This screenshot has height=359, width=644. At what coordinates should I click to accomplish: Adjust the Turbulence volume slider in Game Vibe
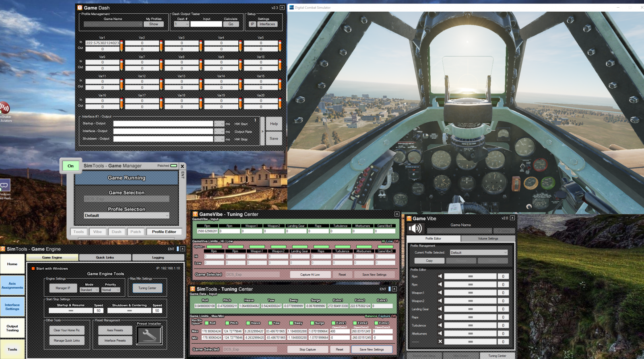470,325
